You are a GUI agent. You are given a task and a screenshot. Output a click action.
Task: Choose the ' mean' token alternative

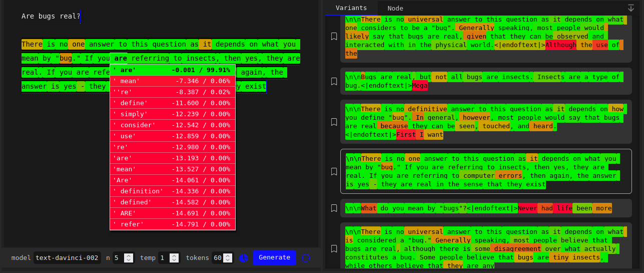point(173,81)
